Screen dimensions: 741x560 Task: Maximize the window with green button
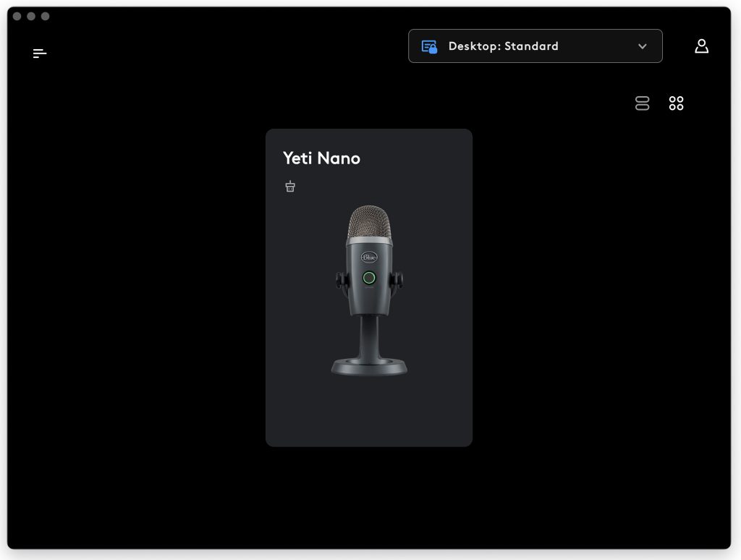tap(46, 16)
